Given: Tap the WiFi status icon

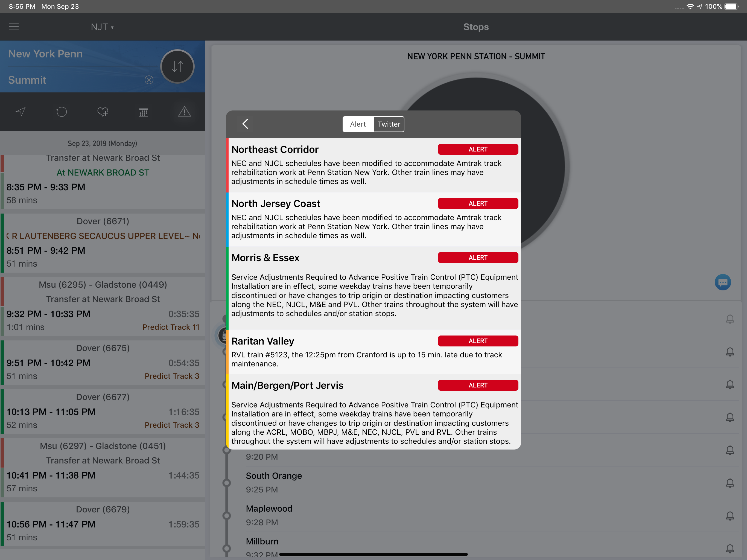Looking at the screenshot, I should (x=690, y=6).
